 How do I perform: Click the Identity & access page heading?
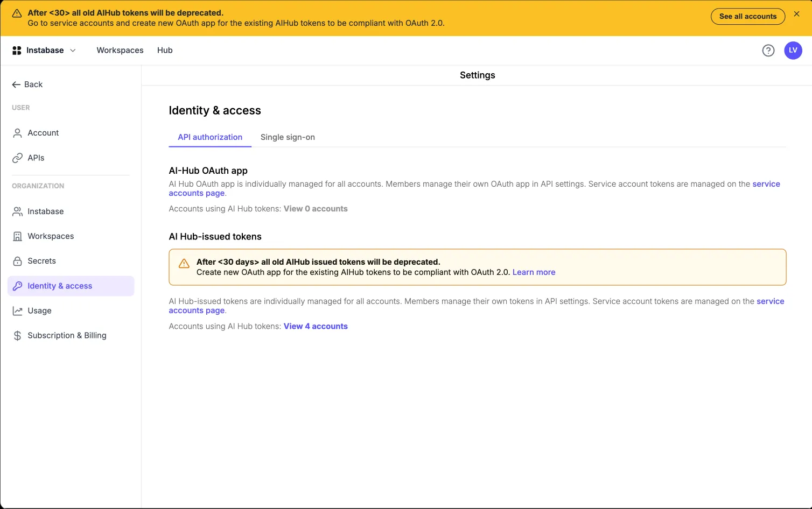(x=215, y=110)
